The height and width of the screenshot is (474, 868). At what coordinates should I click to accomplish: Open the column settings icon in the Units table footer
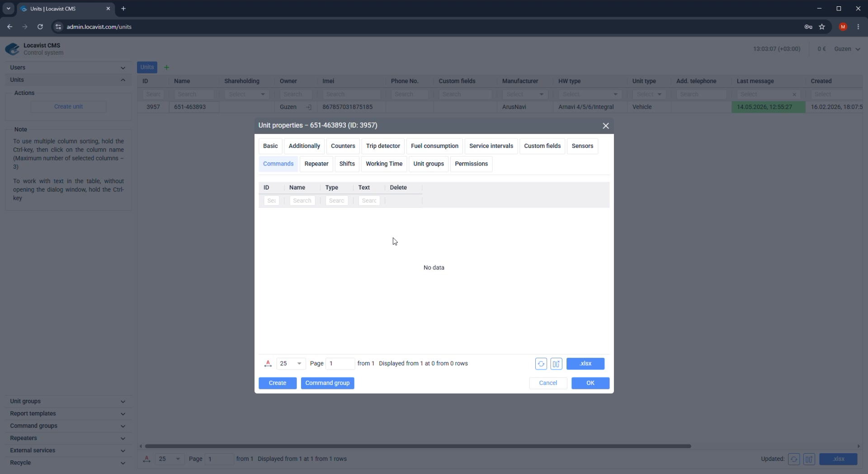click(809, 459)
